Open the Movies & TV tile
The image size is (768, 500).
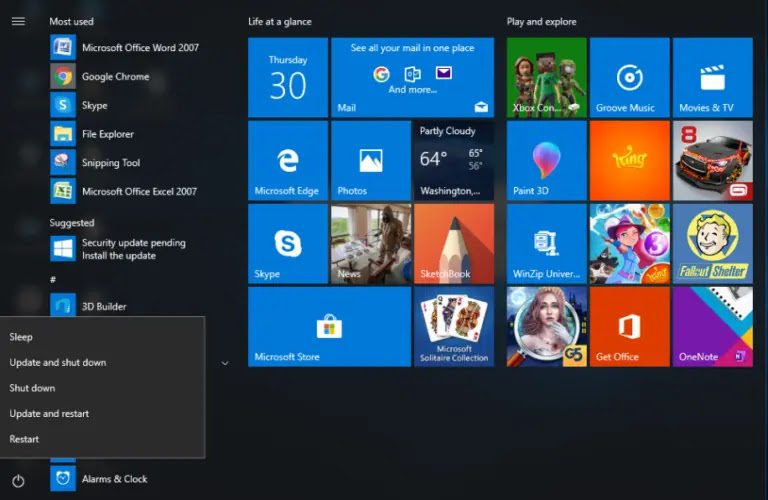coord(713,77)
